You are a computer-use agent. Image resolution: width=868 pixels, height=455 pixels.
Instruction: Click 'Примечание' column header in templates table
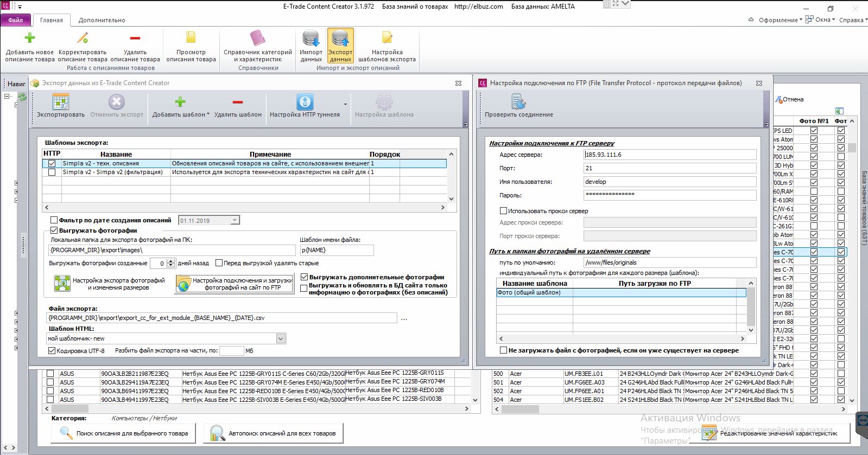click(270, 154)
